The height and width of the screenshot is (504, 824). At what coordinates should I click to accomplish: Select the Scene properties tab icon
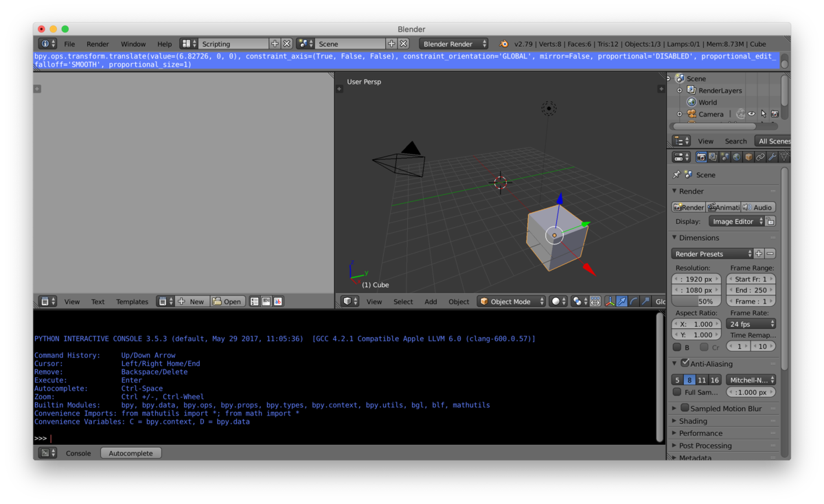click(725, 157)
